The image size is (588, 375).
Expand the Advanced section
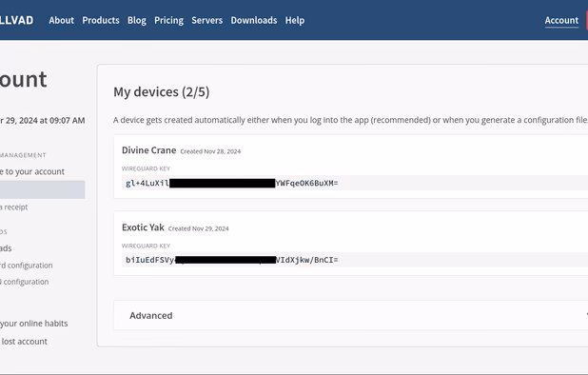point(351,315)
